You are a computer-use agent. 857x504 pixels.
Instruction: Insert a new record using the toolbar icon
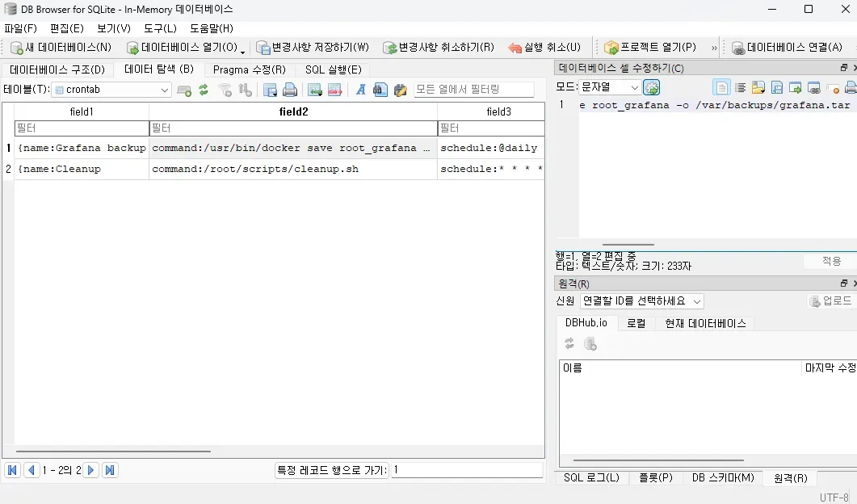pos(315,90)
